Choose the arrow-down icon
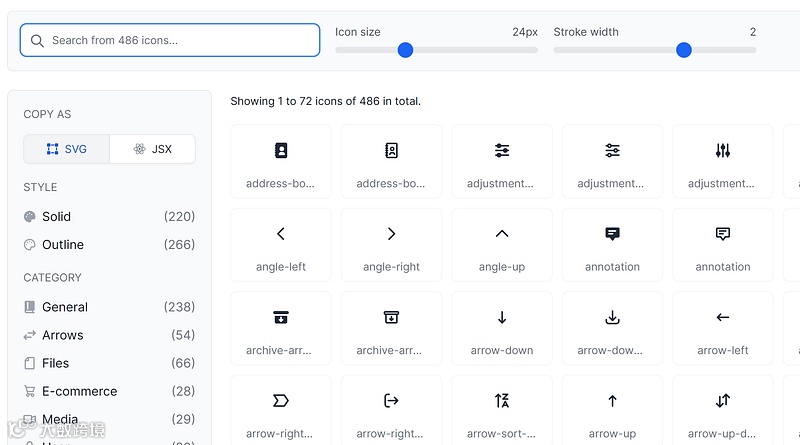This screenshot has height=445, width=800. tap(502, 327)
